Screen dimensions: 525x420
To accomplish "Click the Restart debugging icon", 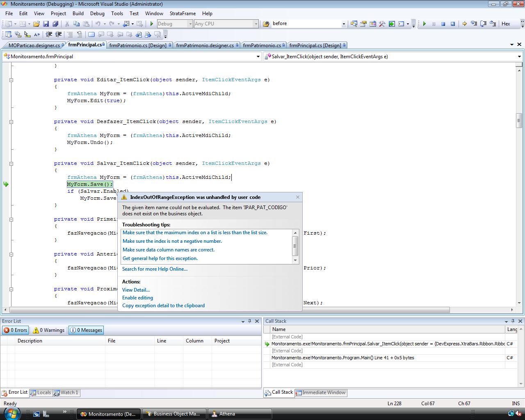I will (453, 24).
